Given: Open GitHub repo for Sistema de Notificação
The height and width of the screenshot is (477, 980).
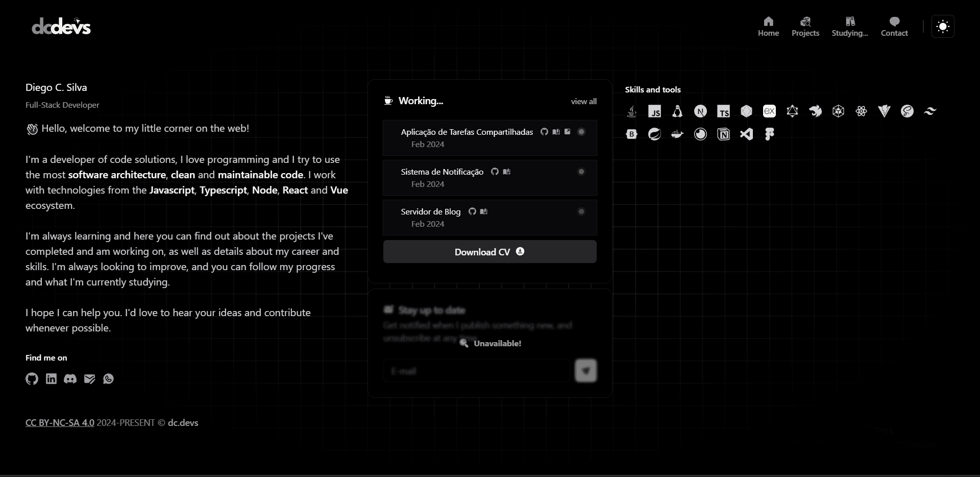Looking at the screenshot, I should coord(495,172).
